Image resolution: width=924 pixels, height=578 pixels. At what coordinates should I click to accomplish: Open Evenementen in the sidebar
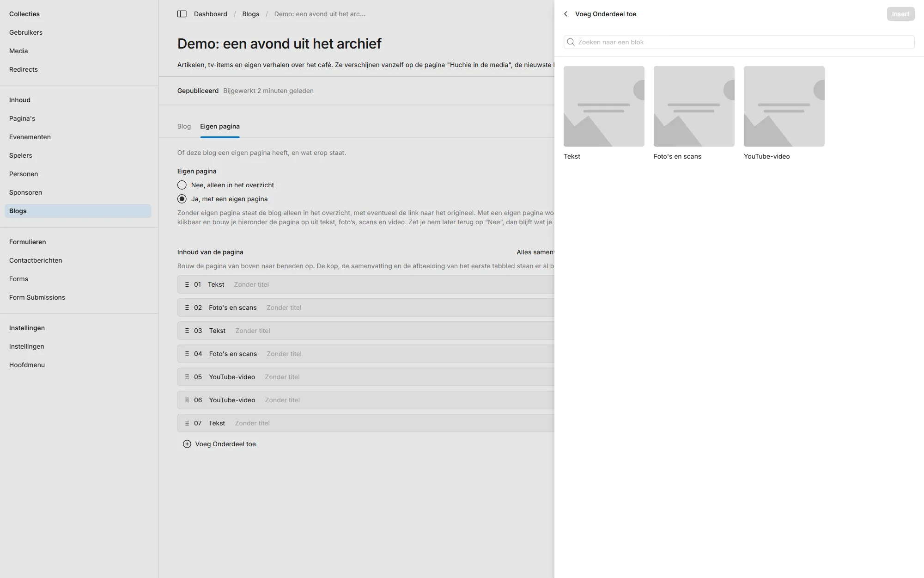30,137
